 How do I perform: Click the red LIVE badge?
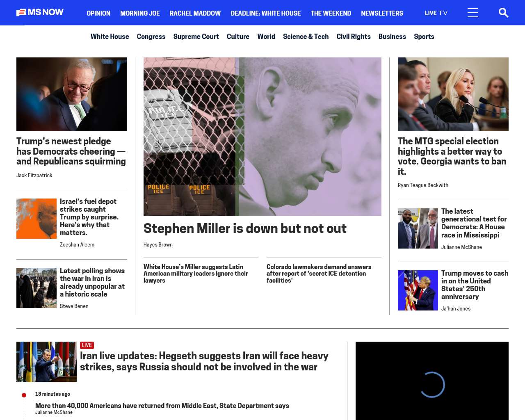[87, 345]
